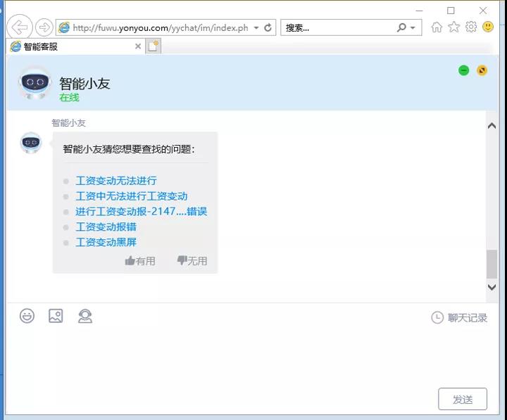Click text 智能小友猜您想要查找的问题:
The height and width of the screenshot is (420, 507).
(x=129, y=149)
